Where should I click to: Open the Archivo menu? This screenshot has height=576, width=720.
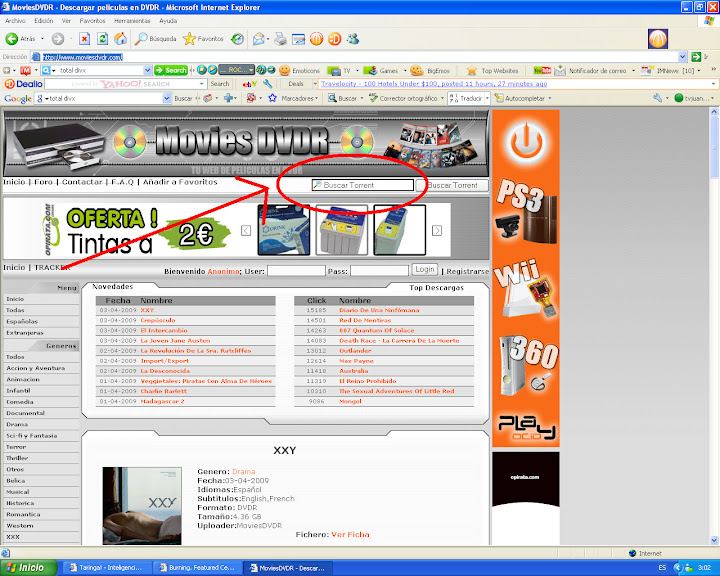15,21
